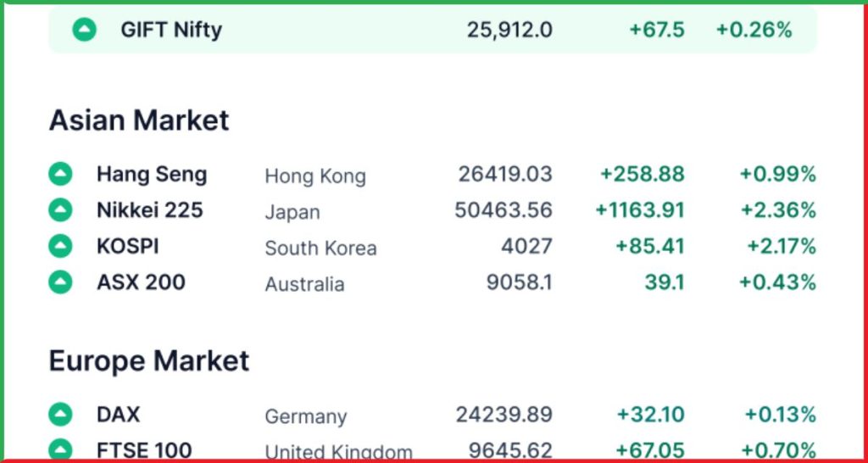Click the up-arrow icon next to Nikkei 225
868x463 pixels.
(x=60, y=209)
